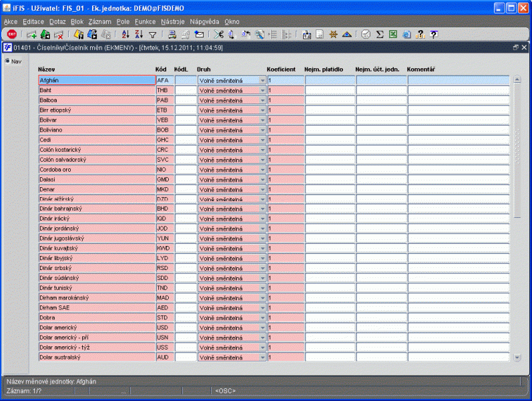This screenshot has height=401, width=532.
Task: Click scroll down arrow on table scrollbar
Action: 517,358
